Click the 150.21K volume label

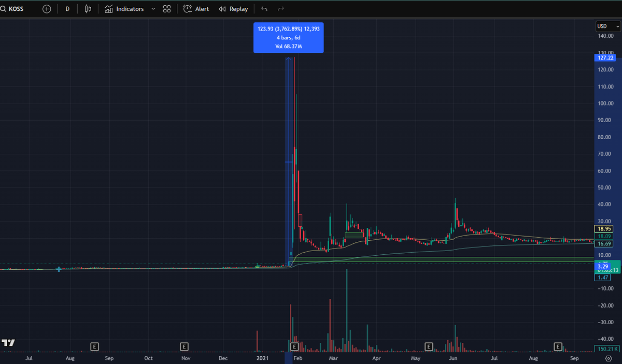click(606, 349)
